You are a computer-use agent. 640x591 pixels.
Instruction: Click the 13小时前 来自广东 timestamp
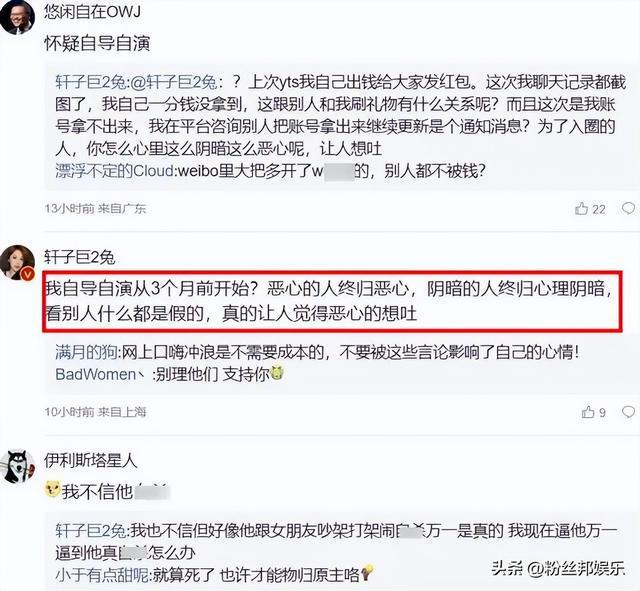click(x=95, y=209)
